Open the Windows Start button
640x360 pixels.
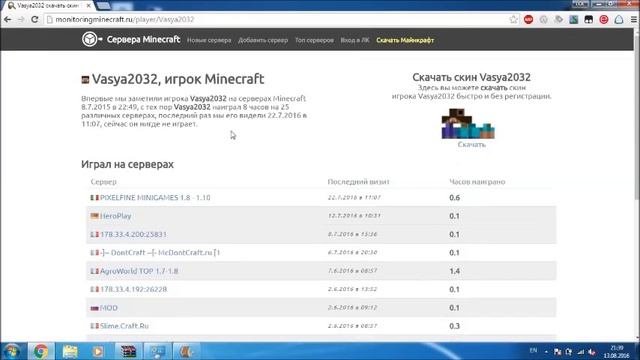tap(12, 351)
